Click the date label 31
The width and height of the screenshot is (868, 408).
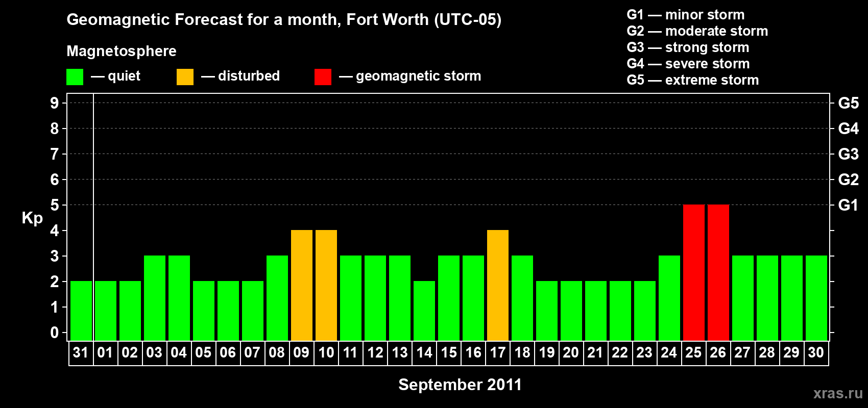tap(81, 352)
